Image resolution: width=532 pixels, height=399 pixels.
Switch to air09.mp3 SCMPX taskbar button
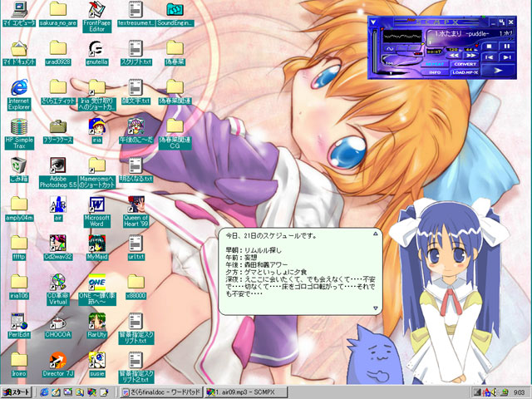[x=246, y=392]
